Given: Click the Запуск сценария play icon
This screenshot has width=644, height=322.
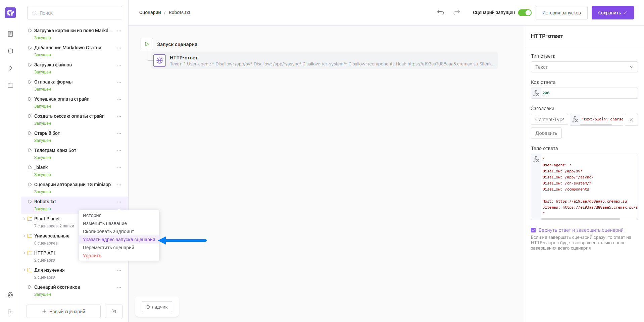Looking at the screenshot, I should 147,44.
